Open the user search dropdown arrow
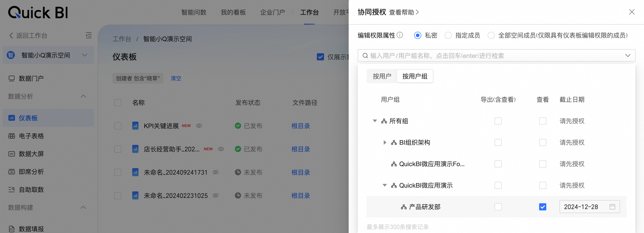Image resolution: width=644 pixels, height=233 pixels. point(628,55)
